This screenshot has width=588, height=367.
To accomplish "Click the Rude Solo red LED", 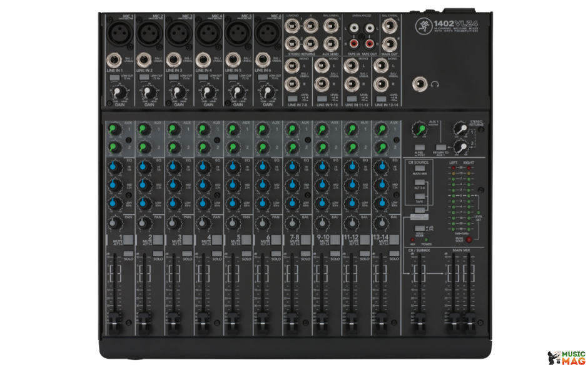I will coord(469,239).
